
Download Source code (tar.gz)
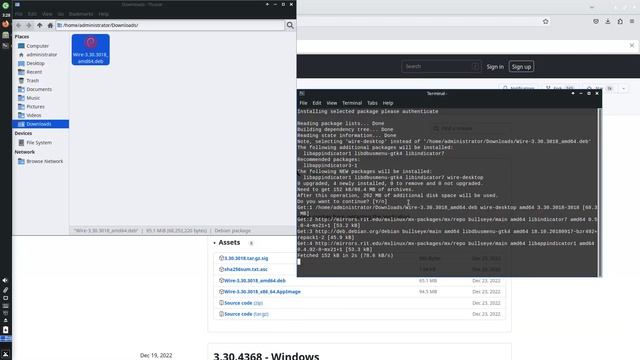coord(246,314)
